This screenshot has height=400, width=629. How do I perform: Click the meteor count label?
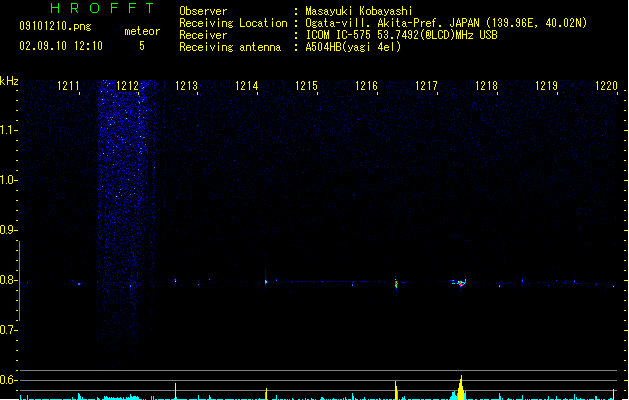coord(142,31)
